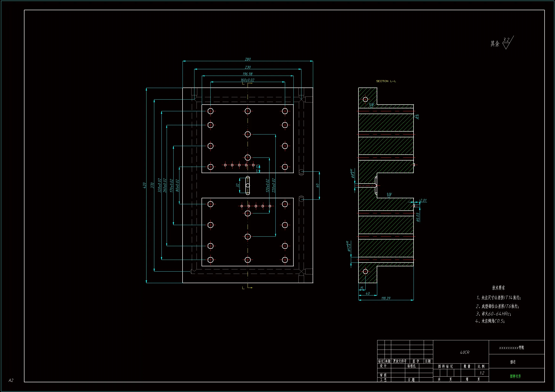This screenshot has height=392, width=555.
Task: Select the 1:2 scale value cell
Action: (x=482, y=373)
